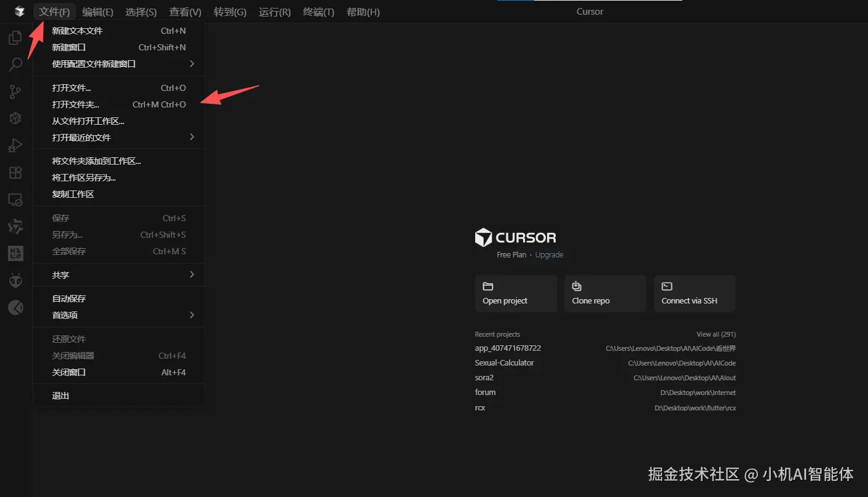Click the Connect via SSH button
Viewport: 868px width, 497px height.
pyautogui.click(x=695, y=294)
